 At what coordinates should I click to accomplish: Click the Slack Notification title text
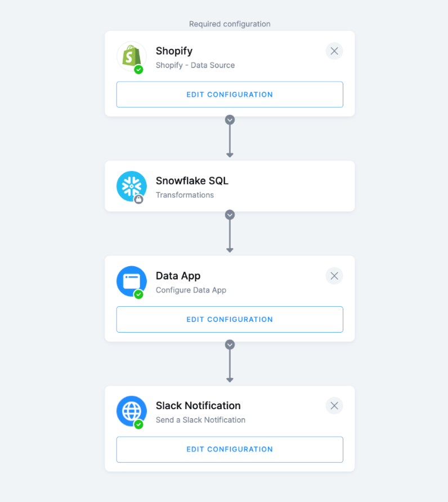coord(198,406)
